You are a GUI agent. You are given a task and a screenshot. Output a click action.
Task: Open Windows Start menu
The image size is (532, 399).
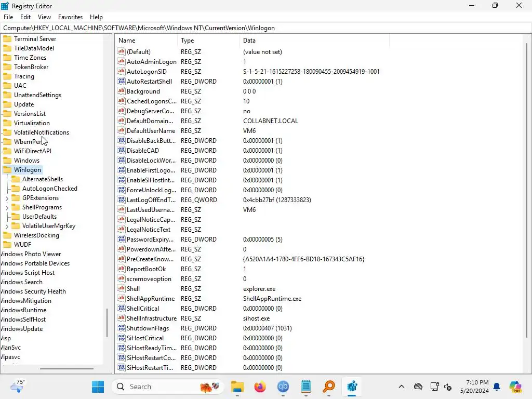pyautogui.click(x=98, y=387)
